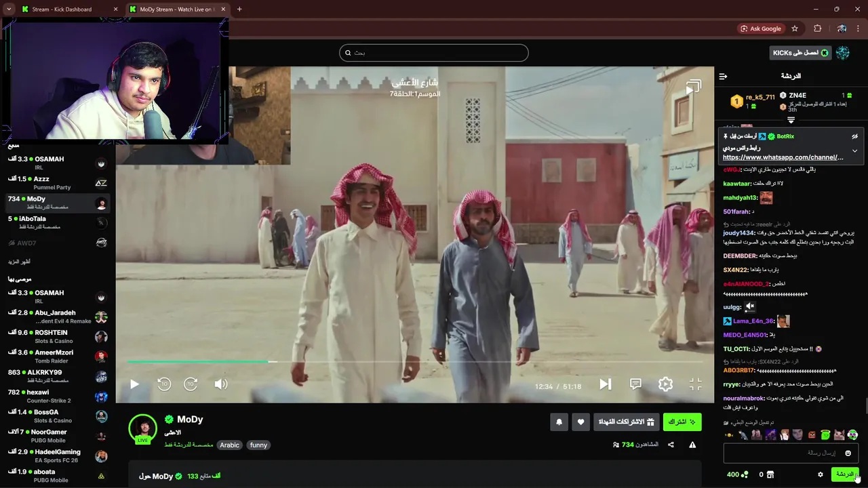Open gifted subscriptions button
Image resolution: width=868 pixels, height=488 pixels.
(x=627, y=422)
